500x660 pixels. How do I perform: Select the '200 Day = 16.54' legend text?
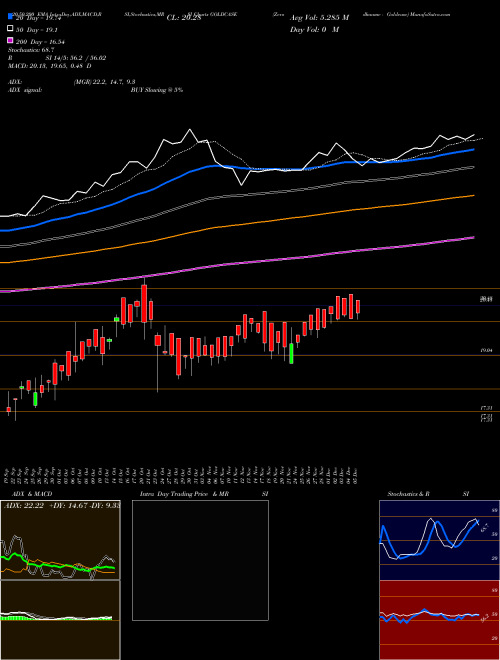coord(40,42)
